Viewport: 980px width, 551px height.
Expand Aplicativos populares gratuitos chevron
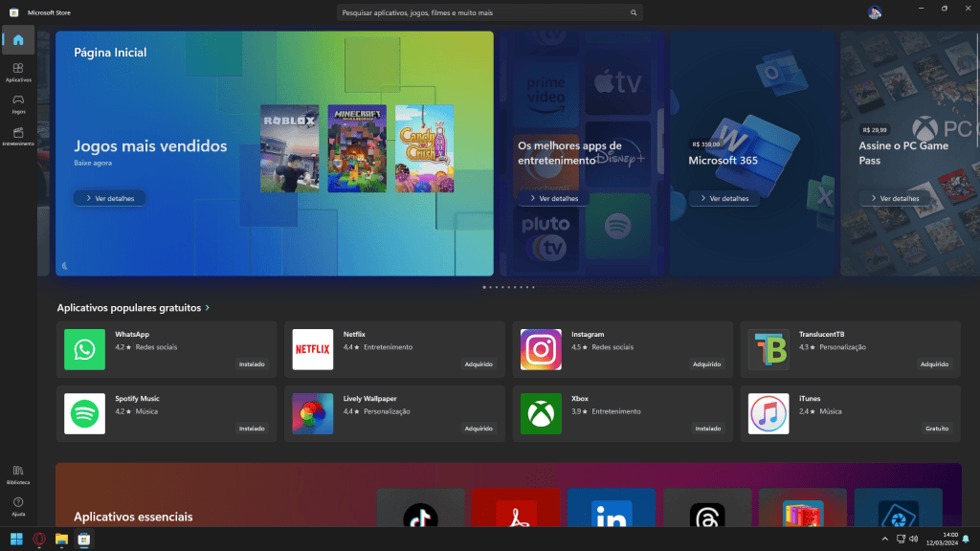tap(208, 308)
